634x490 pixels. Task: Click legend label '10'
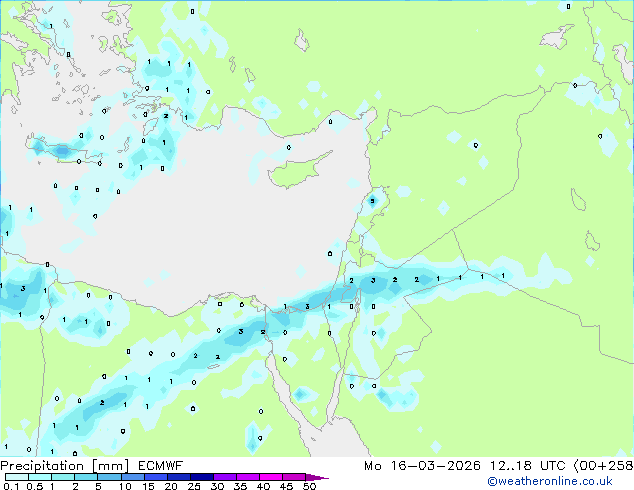[125, 486]
